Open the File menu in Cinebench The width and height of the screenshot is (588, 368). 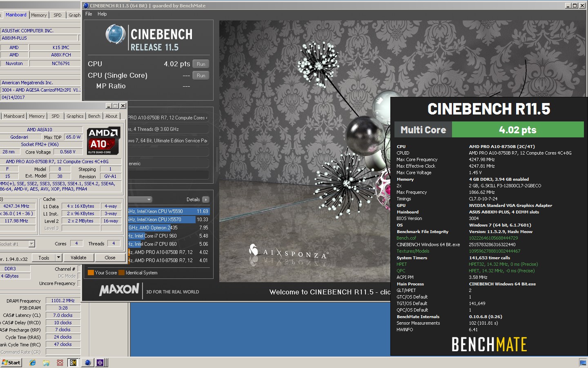pos(89,14)
